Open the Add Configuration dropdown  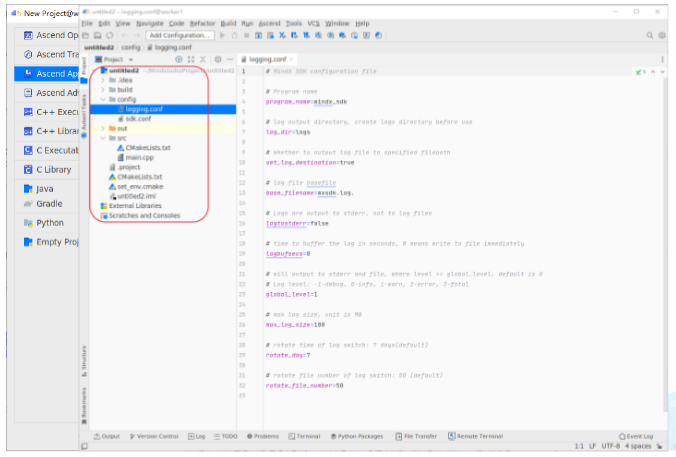point(180,35)
